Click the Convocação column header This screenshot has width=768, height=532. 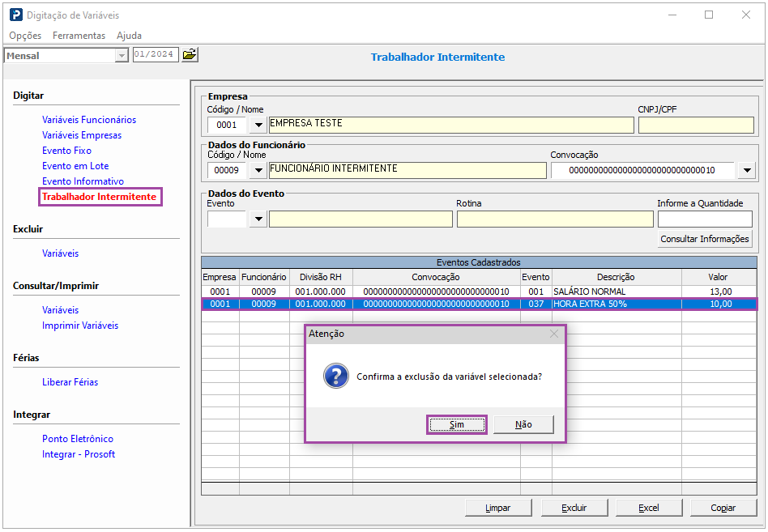point(436,277)
